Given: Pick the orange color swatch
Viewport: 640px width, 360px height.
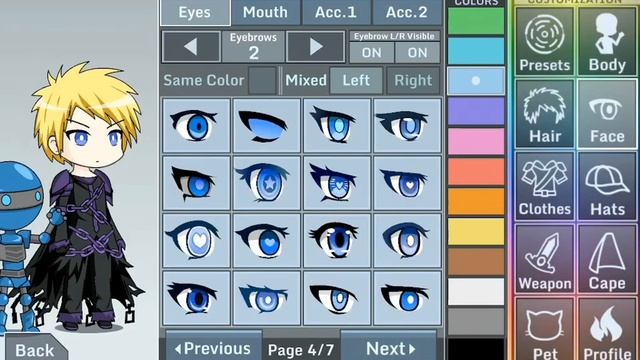Looking at the screenshot, I should 476,202.
